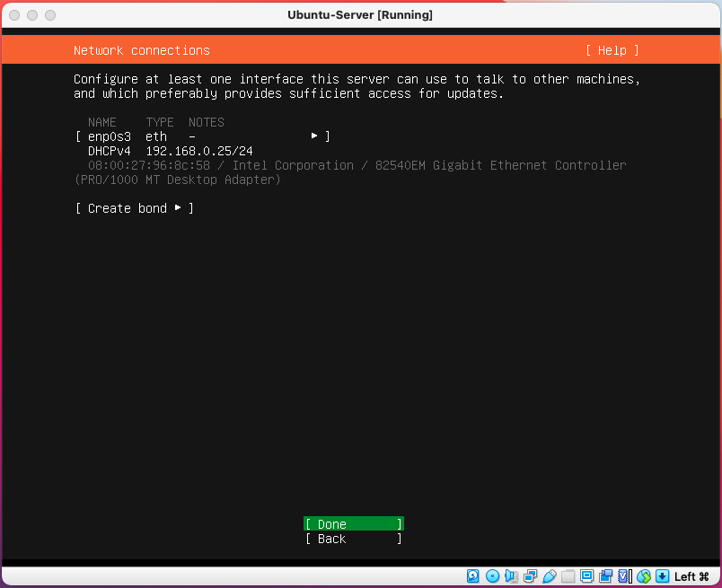
Task: Open the Create bond submenu
Action: click(x=135, y=208)
